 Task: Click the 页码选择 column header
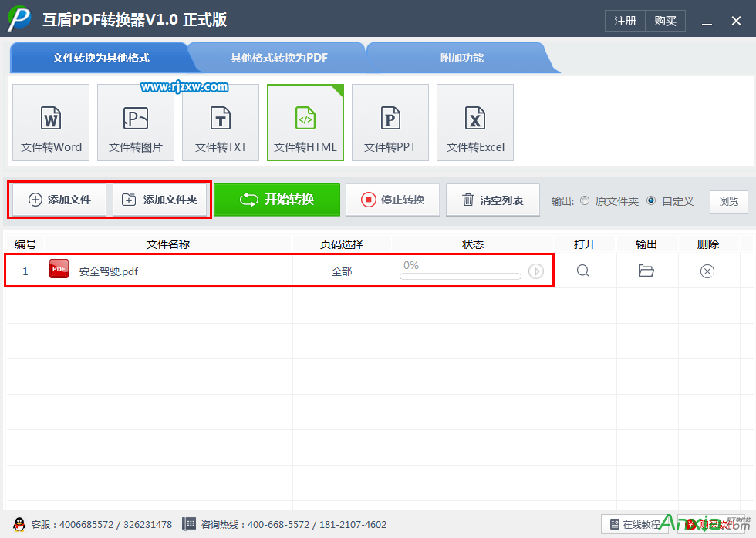342,244
